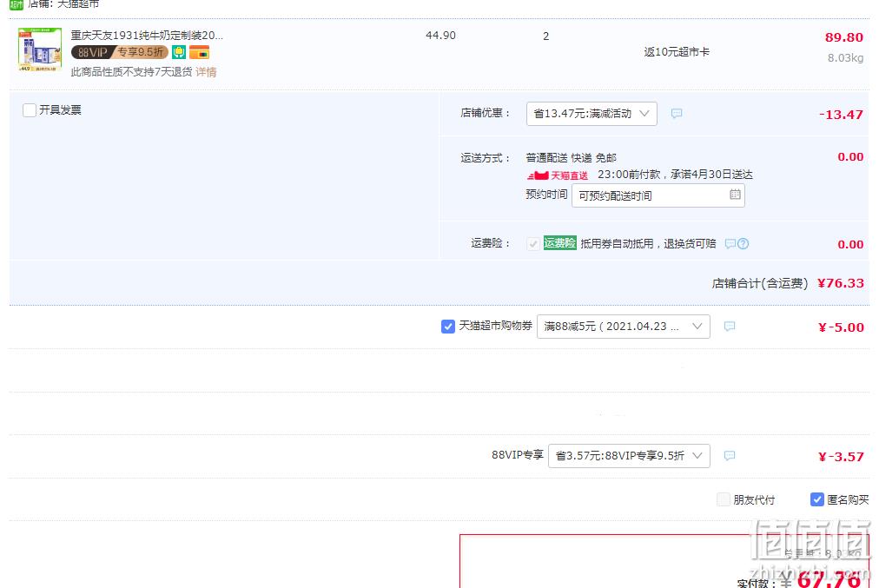Enable the 开具发票 invoice checkbox
This screenshot has height=588, width=879.
click(30, 109)
